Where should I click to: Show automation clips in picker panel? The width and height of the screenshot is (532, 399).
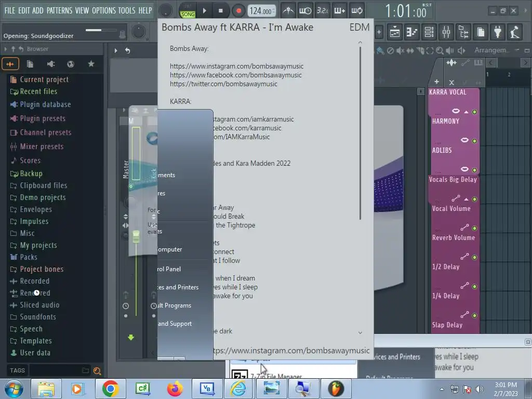point(465,63)
